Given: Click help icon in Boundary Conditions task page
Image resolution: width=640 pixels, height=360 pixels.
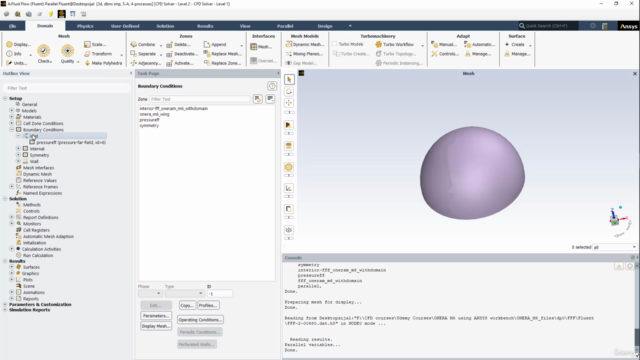Looking at the screenshot, I should click(272, 86).
